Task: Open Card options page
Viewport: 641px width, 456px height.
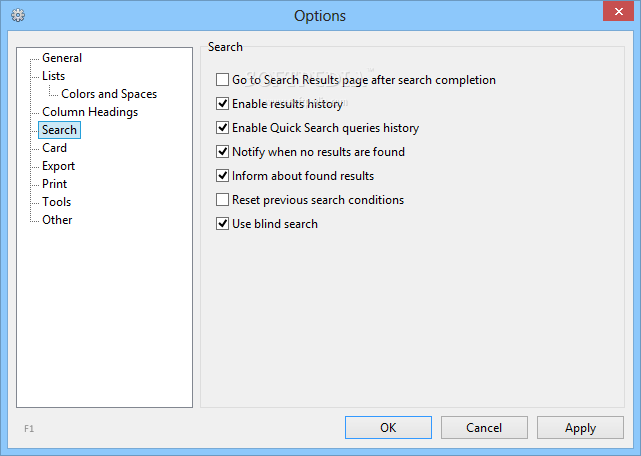Action: (x=54, y=148)
